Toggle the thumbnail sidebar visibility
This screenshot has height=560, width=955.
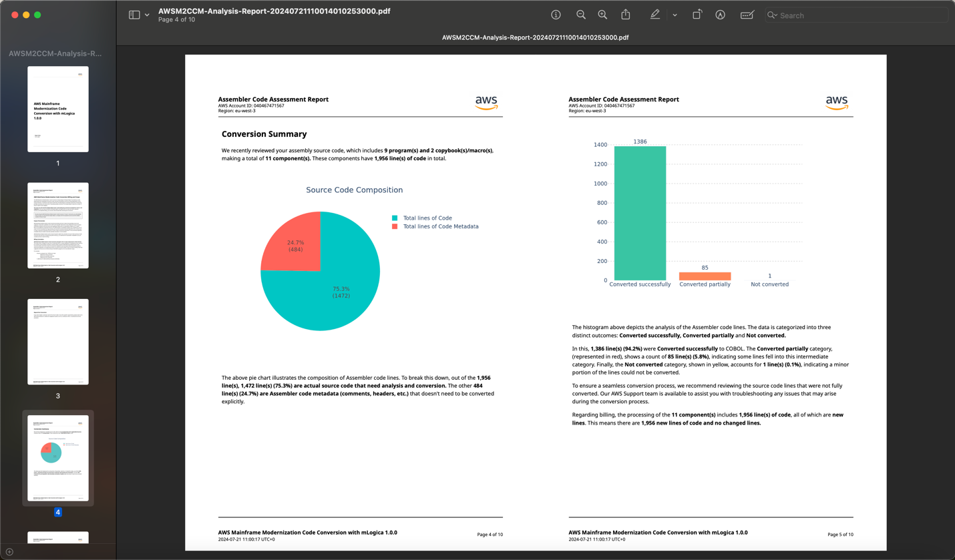pos(136,14)
